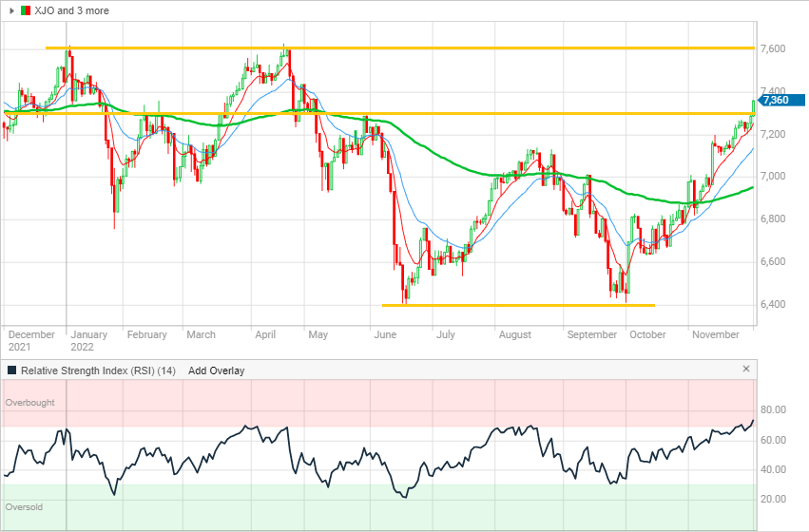809x532 pixels.
Task: Click the XJO candlestick series icon
Action: [25, 10]
